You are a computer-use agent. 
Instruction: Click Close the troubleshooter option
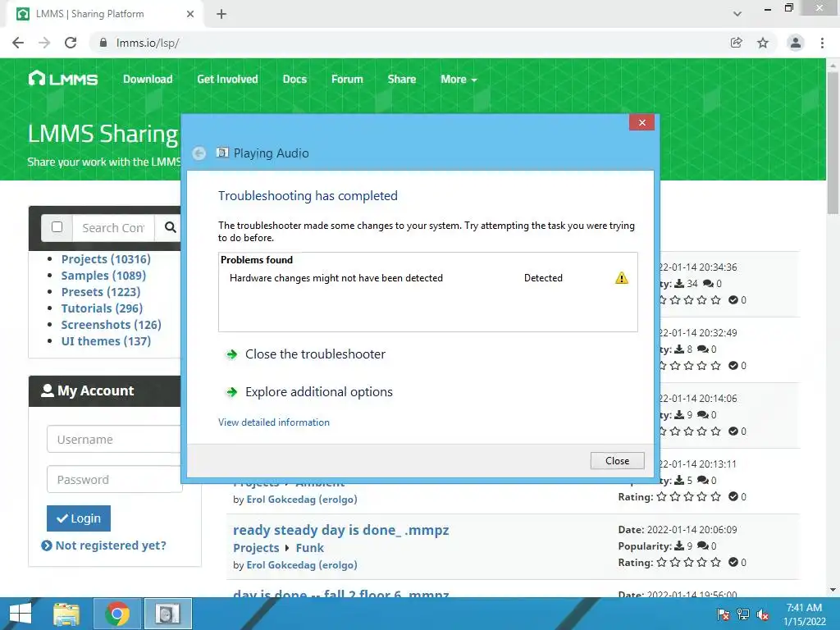[315, 354]
